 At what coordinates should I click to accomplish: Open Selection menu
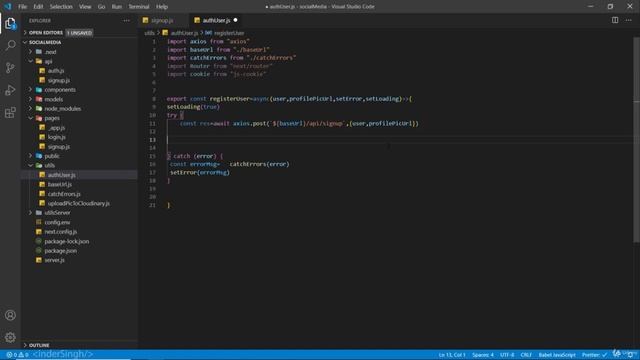61,7
